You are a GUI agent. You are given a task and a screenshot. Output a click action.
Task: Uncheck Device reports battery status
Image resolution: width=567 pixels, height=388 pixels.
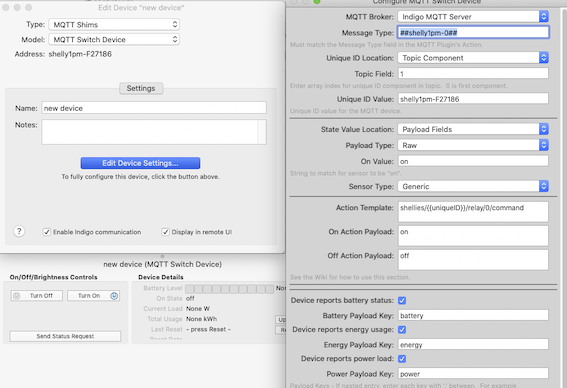pyautogui.click(x=402, y=300)
